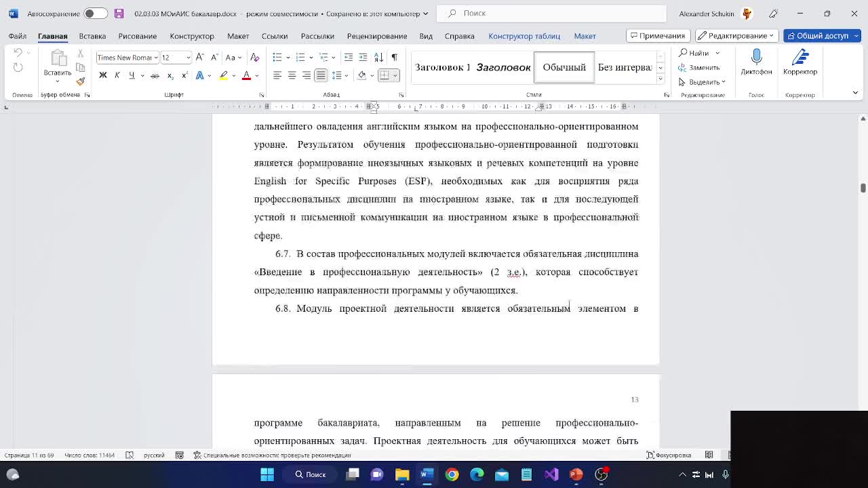This screenshot has height=488, width=868.
Task: Expand paste options under Вставить
Action: pos(58,81)
